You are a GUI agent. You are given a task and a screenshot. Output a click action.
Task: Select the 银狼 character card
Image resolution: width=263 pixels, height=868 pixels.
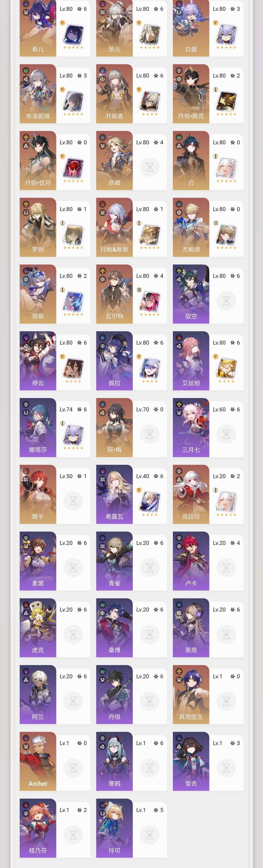coord(55,294)
